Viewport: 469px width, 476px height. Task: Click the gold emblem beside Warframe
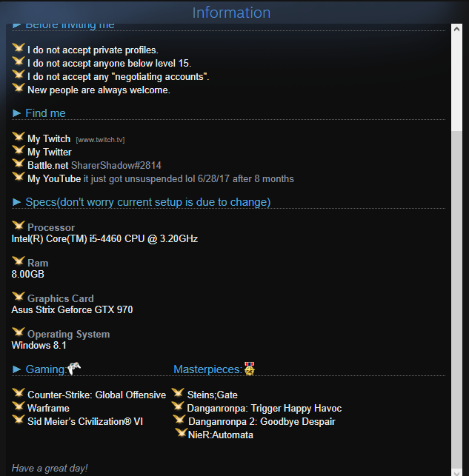tap(19, 406)
